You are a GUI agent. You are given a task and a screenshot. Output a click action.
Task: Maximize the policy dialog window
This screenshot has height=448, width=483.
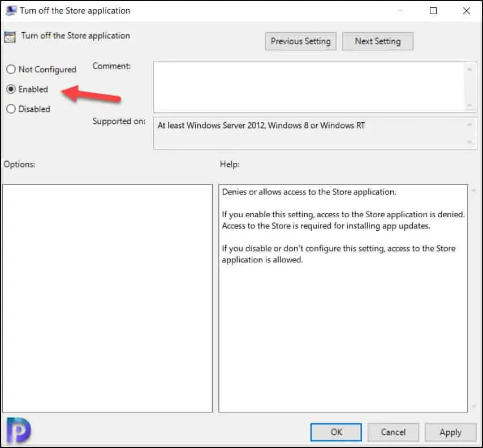pyautogui.click(x=433, y=11)
